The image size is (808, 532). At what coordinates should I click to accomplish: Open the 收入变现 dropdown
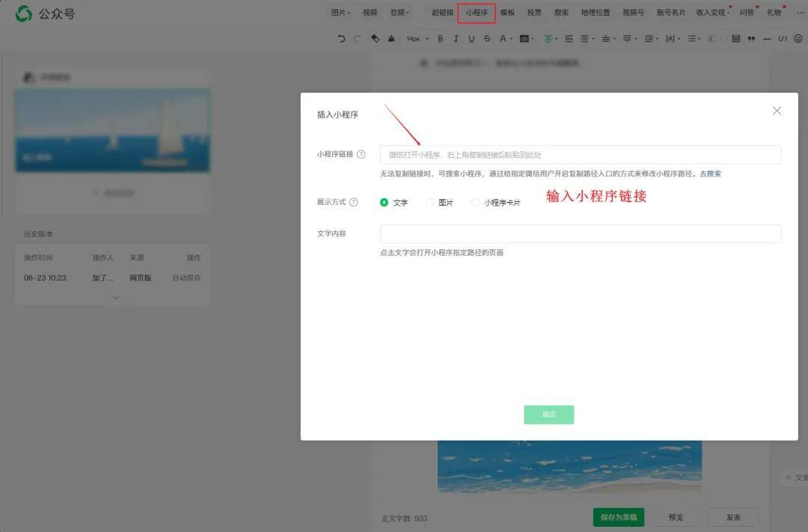click(x=713, y=13)
